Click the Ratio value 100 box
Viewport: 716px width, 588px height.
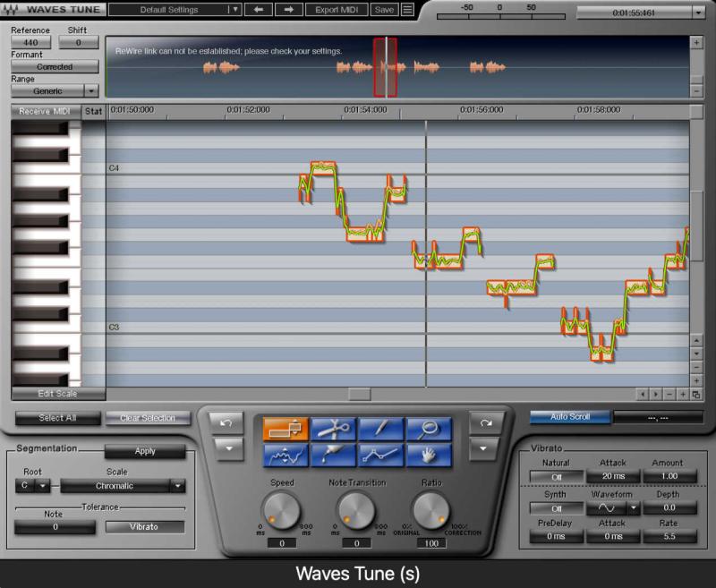(431, 543)
